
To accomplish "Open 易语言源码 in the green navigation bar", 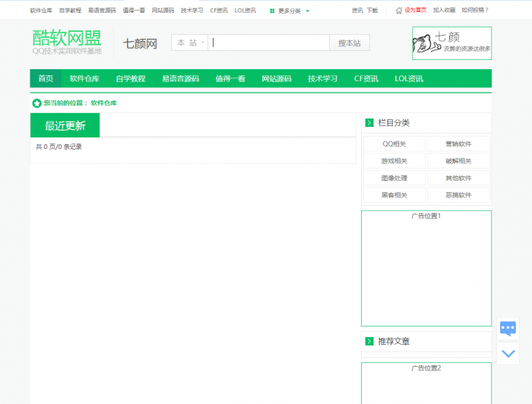I will point(180,79).
